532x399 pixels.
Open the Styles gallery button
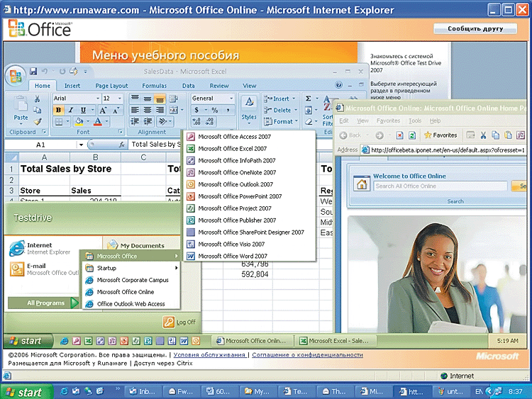(x=249, y=111)
